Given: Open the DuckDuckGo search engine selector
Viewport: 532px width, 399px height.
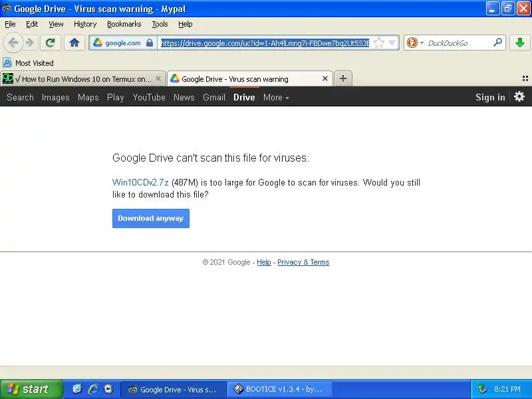Looking at the screenshot, I should (415, 43).
